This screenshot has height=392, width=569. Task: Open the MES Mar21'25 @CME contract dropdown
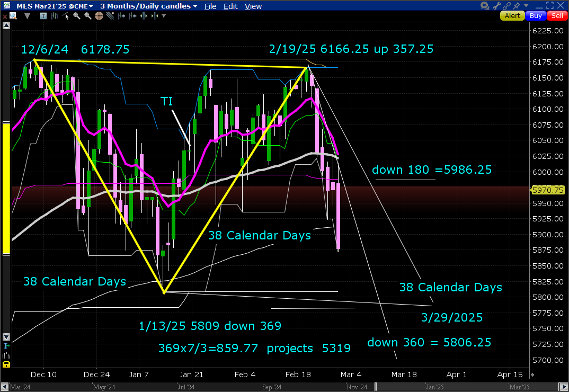coord(55,6)
